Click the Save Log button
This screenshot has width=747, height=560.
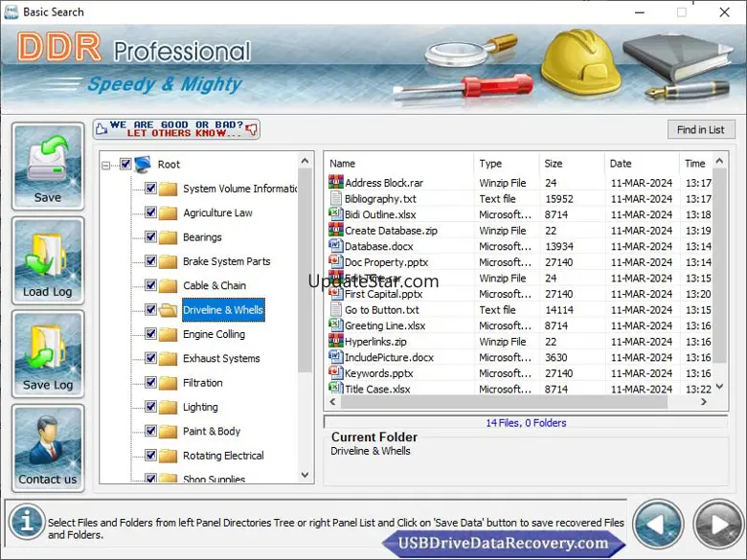[48, 354]
